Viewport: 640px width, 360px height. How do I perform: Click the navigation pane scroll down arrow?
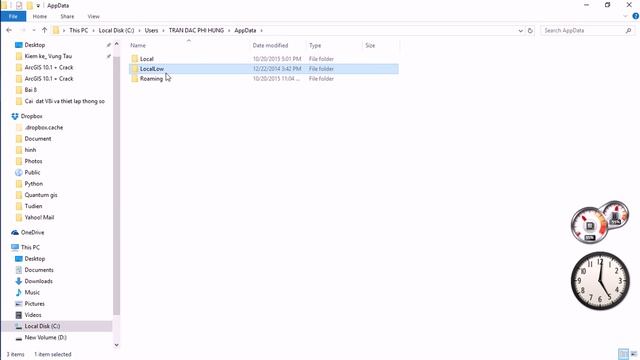click(116, 345)
